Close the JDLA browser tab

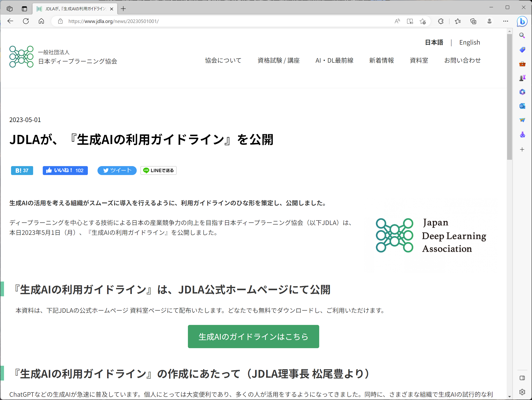[x=112, y=9]
